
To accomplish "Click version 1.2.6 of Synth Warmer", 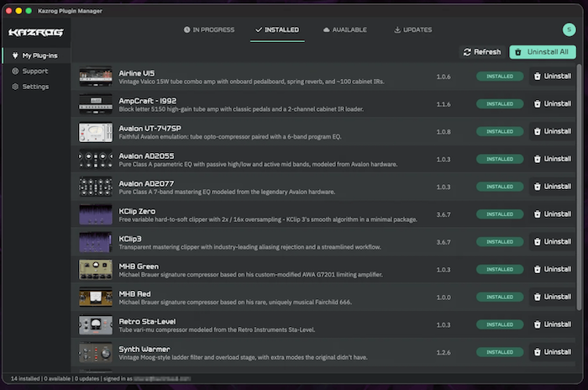I will pos(444,352).
